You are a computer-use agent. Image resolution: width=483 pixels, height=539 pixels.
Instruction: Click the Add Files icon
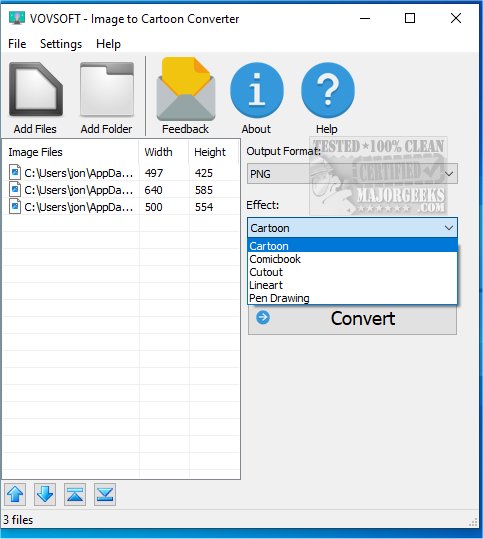point(35,89)
